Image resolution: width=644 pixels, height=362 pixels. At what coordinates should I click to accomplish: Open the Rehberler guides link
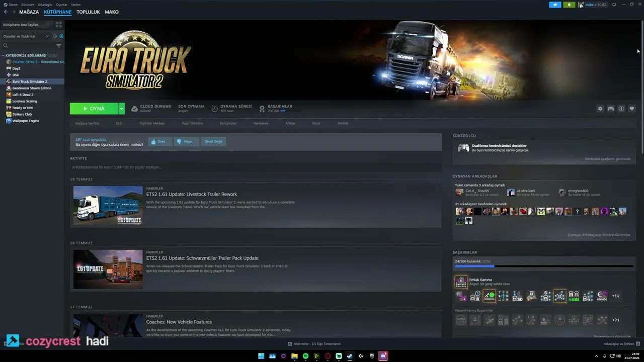click(261, 123)
